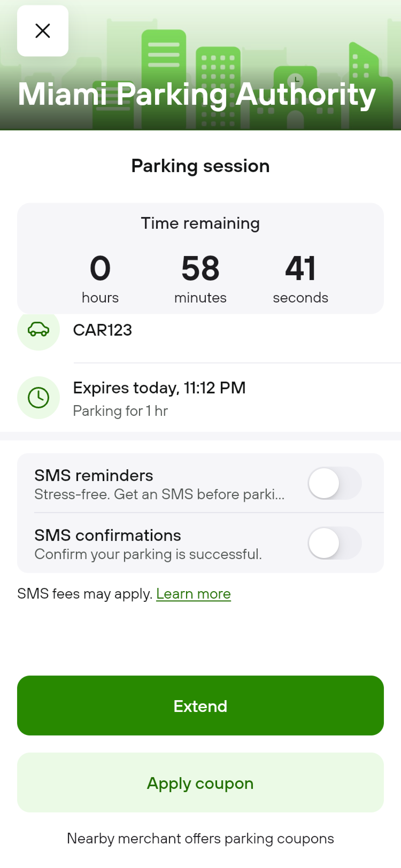The height and width of the screenshot is (868, 401).
Task: Tap the 0 hours countdown value
Action: tap(100, 268)
